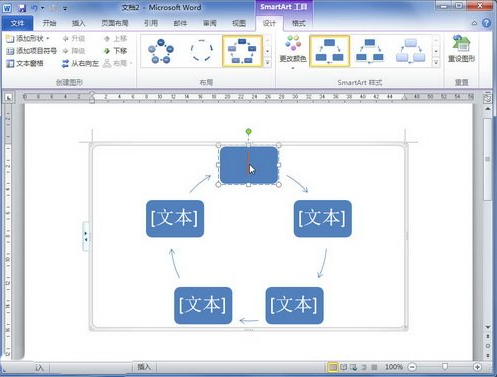Select the SmartArt 格式 tab
Viewport: 497px width, 377px height.
click(298, 23)
